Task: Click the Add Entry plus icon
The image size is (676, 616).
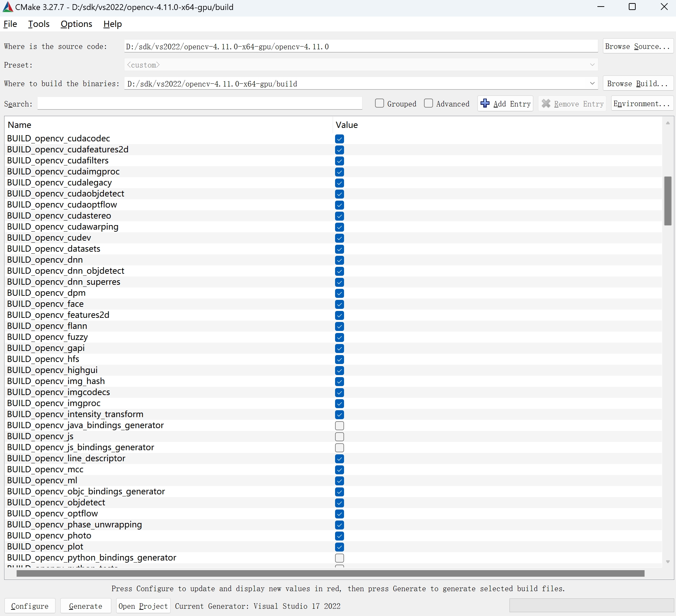Action: tap(484, 103)
